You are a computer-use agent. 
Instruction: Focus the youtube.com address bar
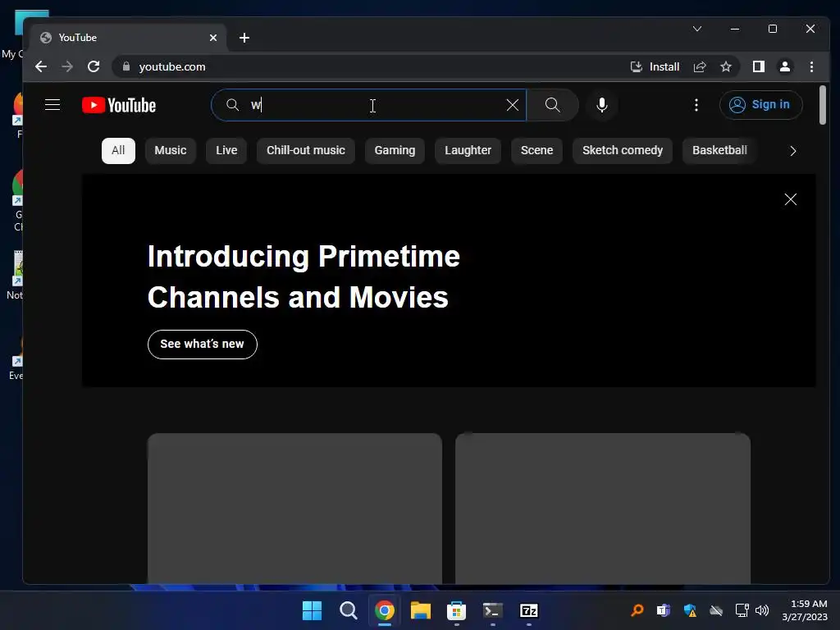[x=370, y=67]
